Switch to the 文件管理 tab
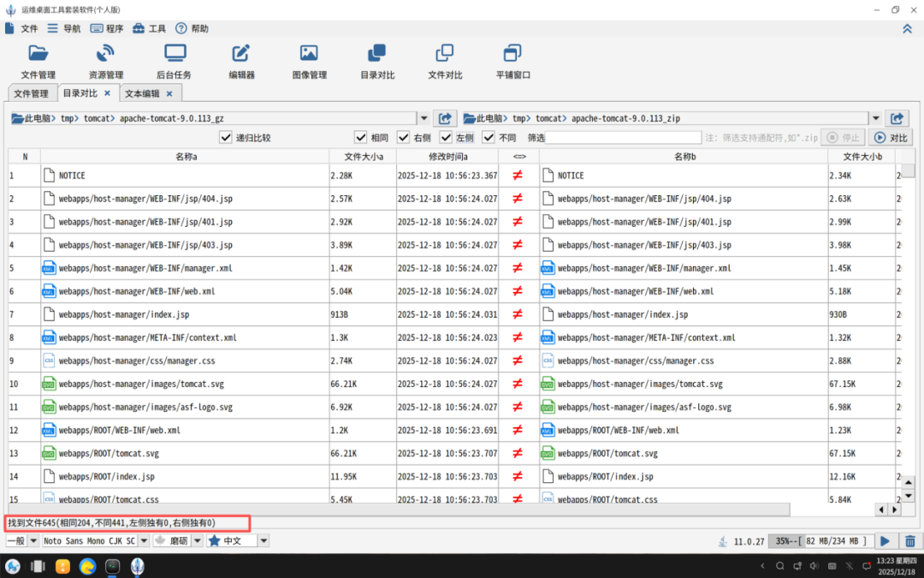Screen dimensions: 924x578 point(32,94)
